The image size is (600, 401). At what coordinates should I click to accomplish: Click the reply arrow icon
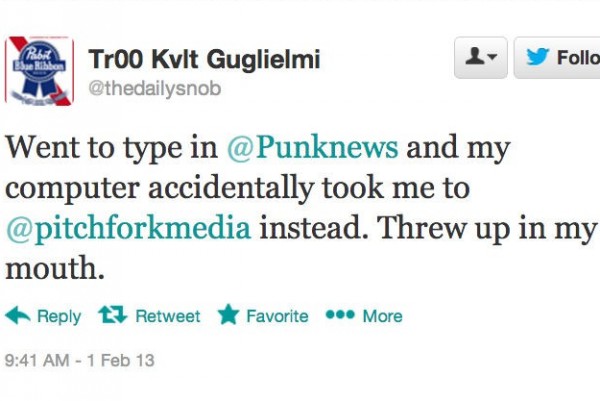(18, 316)
